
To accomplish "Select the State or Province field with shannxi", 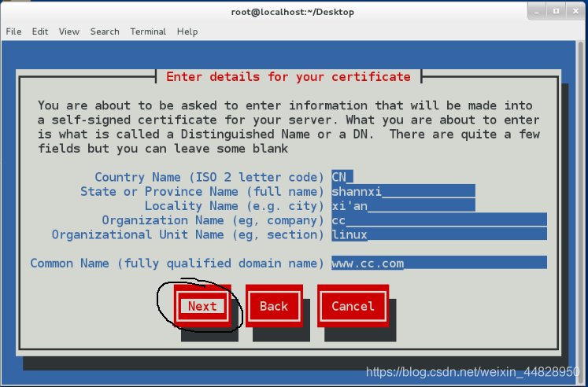I will tap(403, 191).
